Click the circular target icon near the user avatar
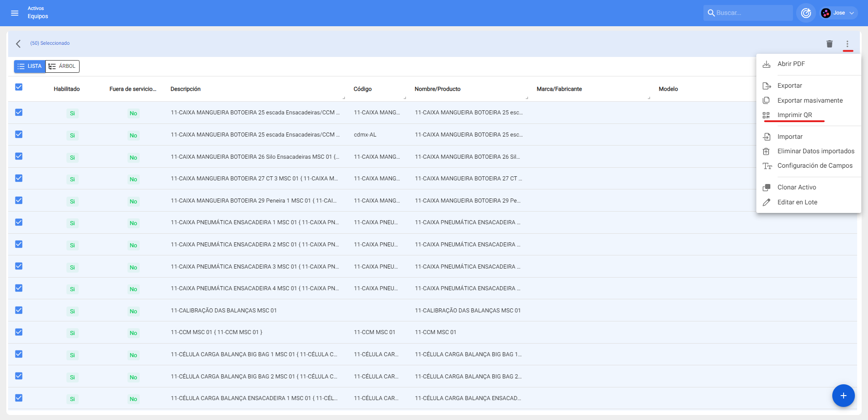Viewport: 868px width, 420px height. click(806, 13)
